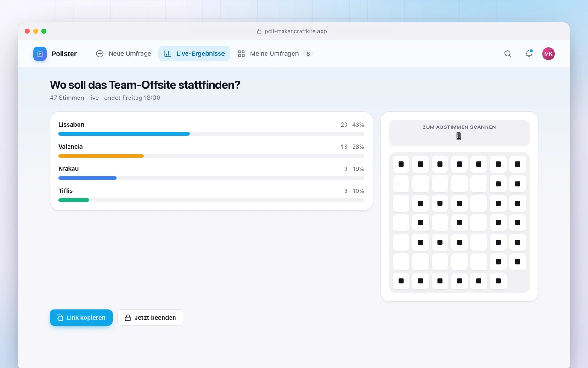This screenshot has width=588, height=368.
Task: Open the search icon in header
Action: 508,54
